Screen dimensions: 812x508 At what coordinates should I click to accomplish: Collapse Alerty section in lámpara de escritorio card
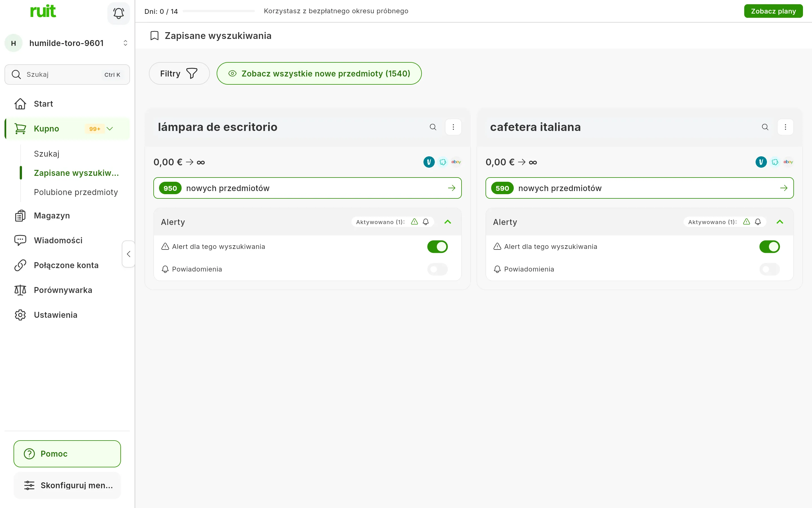coord(448,222)
